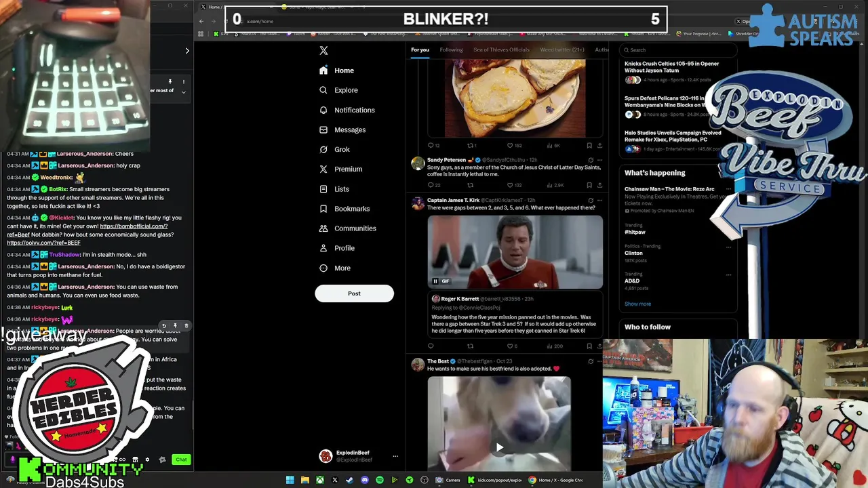Expand the More menu in X sidebar

tap(335, 268)
